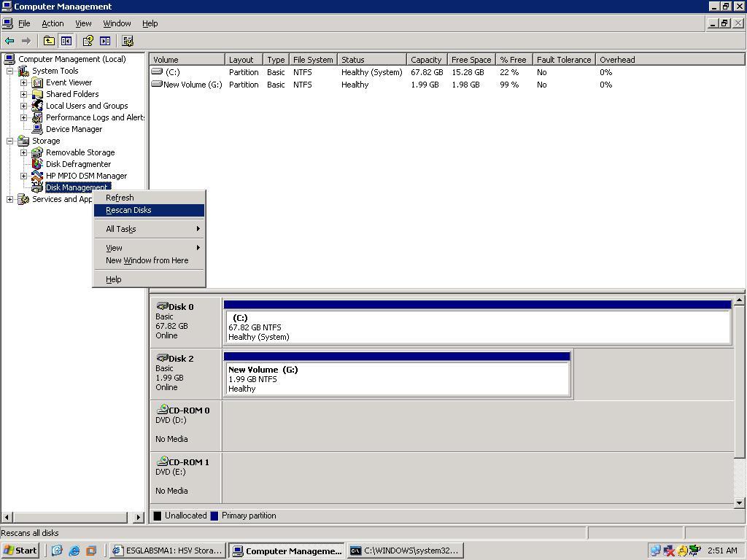This screenshot has height=560, width=747.
Task: Click the Back arrow in the toolbar
Action: coord(9,41)
